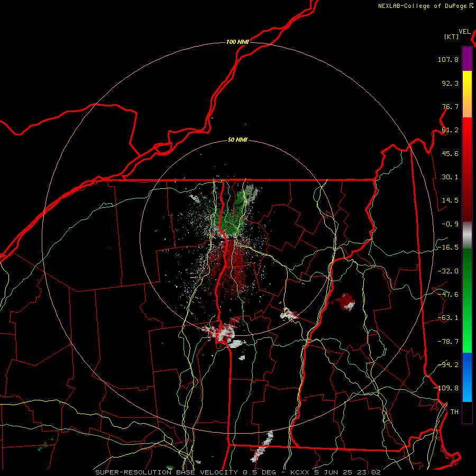Image resolution: width=476 pixels, height=476 pixels.
Task: Click the VEL legend title
Action: (x=464, y=32)
